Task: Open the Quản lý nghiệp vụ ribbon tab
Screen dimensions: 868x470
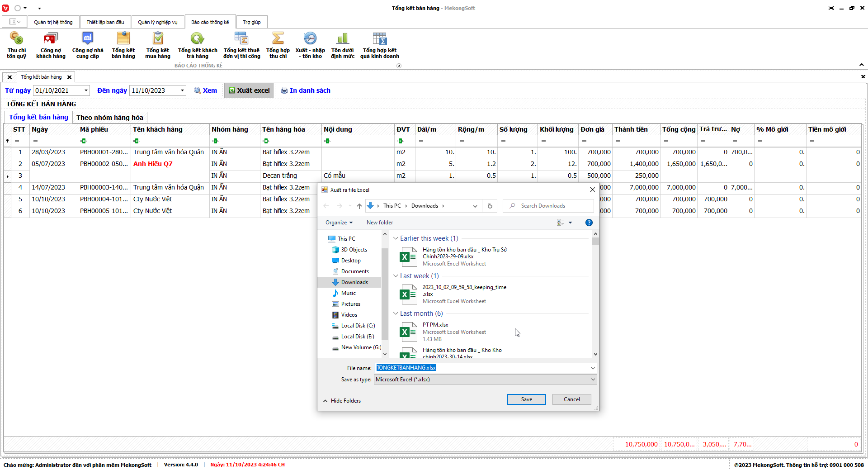Action: pos(158,22)
